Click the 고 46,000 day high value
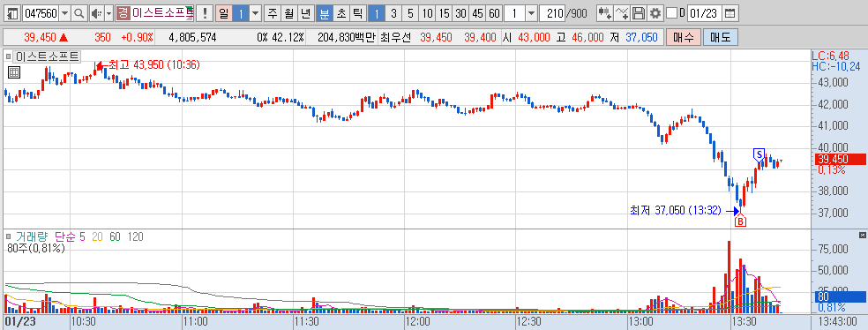The image size is (868, 330). coord(581,38)
